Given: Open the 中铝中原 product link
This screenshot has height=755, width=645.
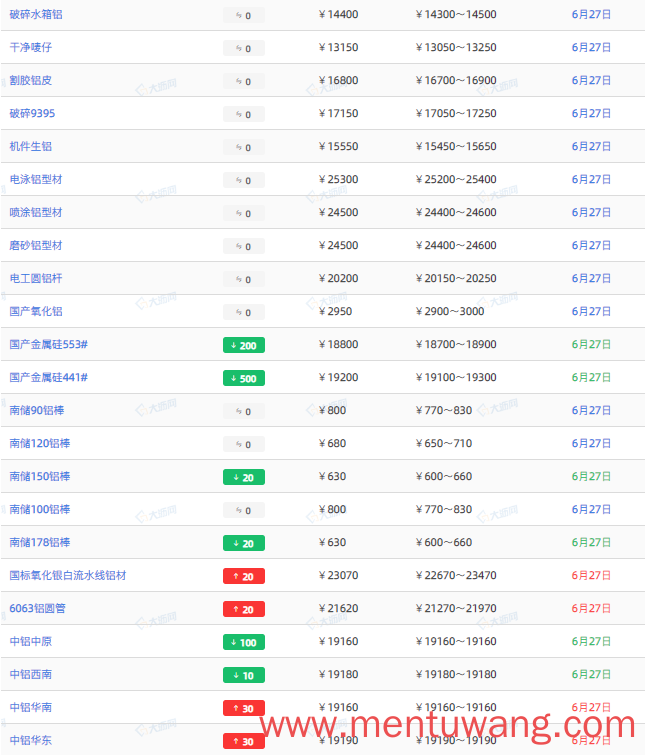Looking at the screenshot, I should [x=31, y=641].
